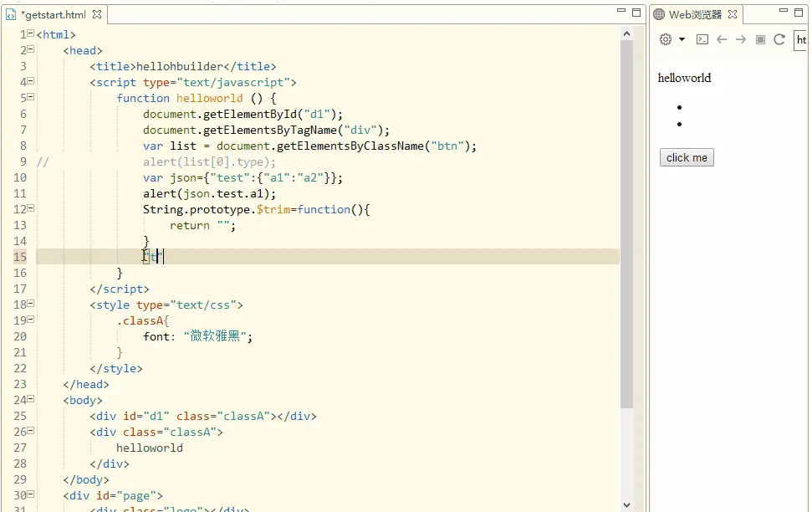
Task: Collapse the $trim function fold on line 12
Action: [x=31, y=208]
